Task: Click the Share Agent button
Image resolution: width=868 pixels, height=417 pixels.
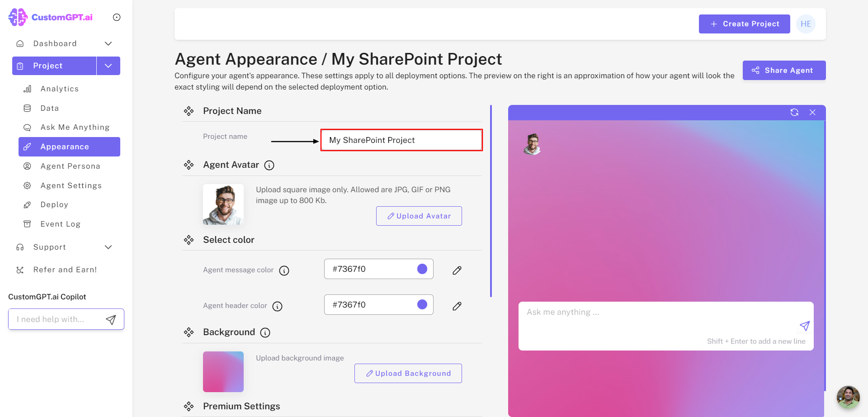Action: point(784,70)
